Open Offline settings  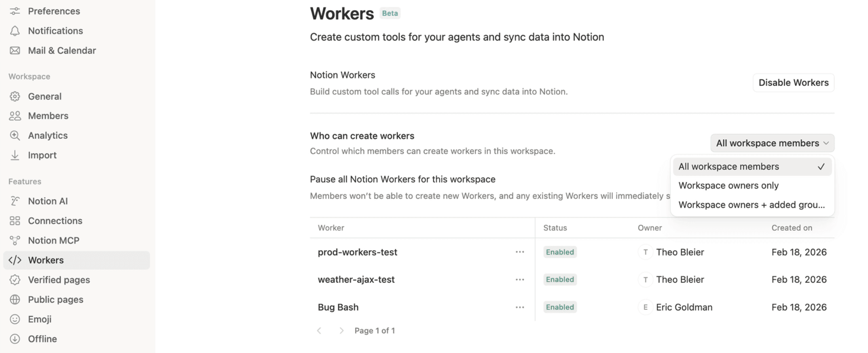(x=76, y=339)
